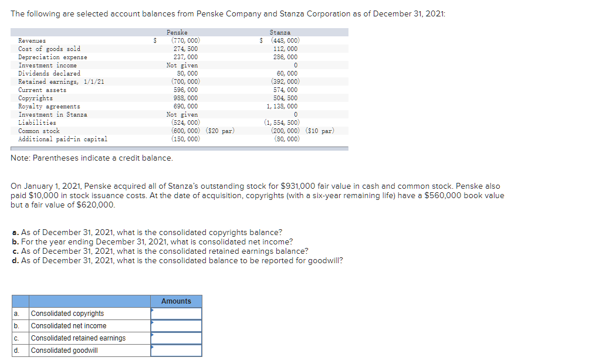Viewport: 589px width, 364px height.
Task: Select question d about goodwill balance
Action: coord(177,260)
